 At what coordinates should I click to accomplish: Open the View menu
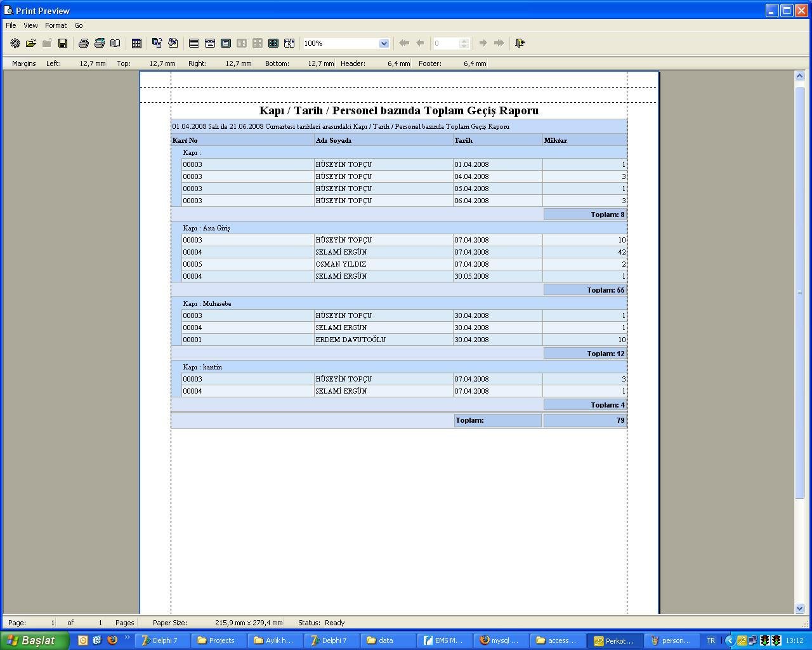(x=30, y=25)
